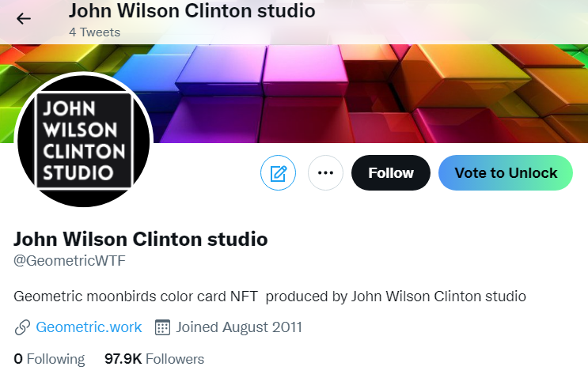Click the Geometric moonbirds bio text
The image size is (588, 374).
270,297
